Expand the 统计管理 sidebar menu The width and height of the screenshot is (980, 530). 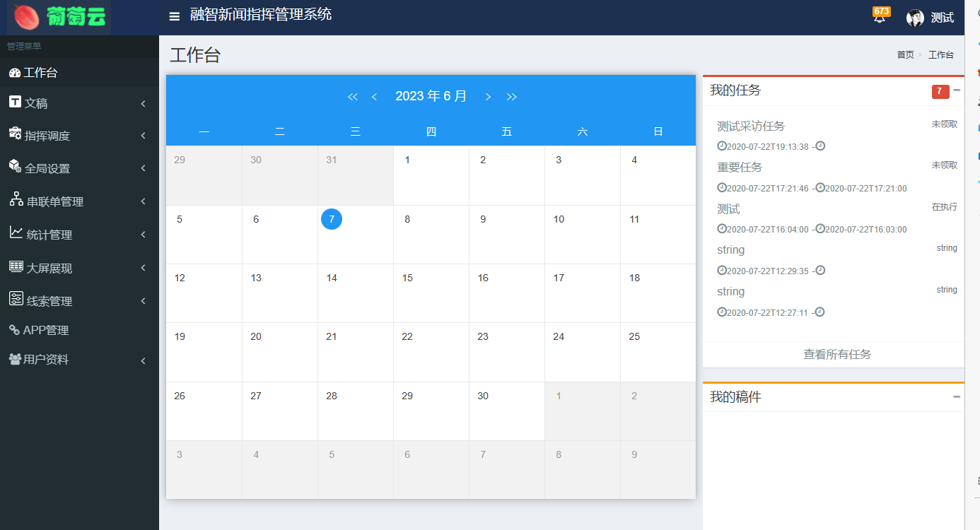(78, 235)
